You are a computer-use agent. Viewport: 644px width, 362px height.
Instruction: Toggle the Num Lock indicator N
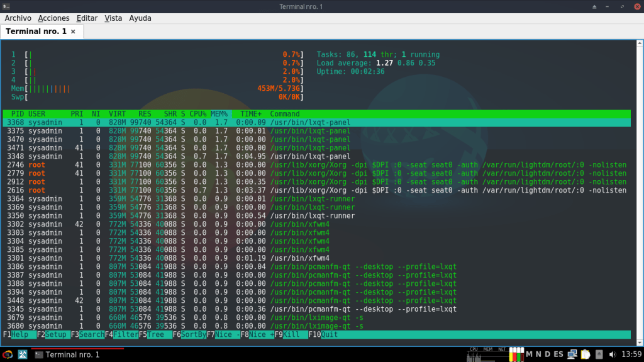(538, 354)
